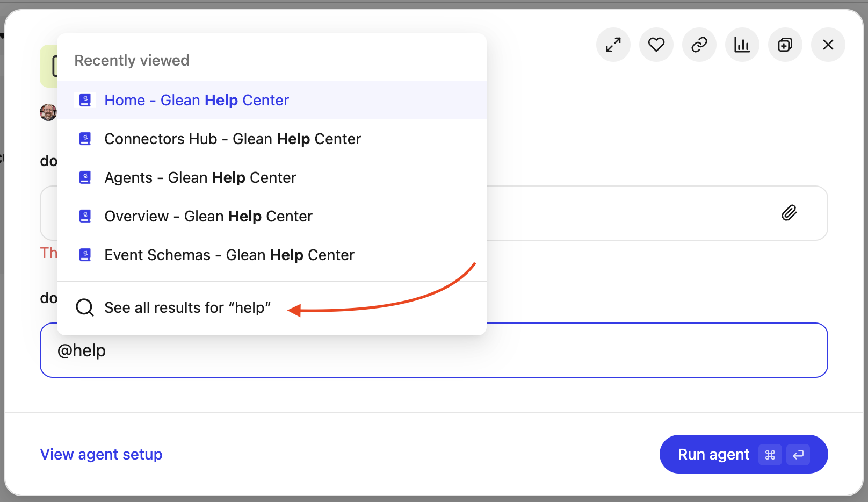Select Connectors Hub - Glean Help Center
Screen dimensions: 868x502
coord(272,139)
